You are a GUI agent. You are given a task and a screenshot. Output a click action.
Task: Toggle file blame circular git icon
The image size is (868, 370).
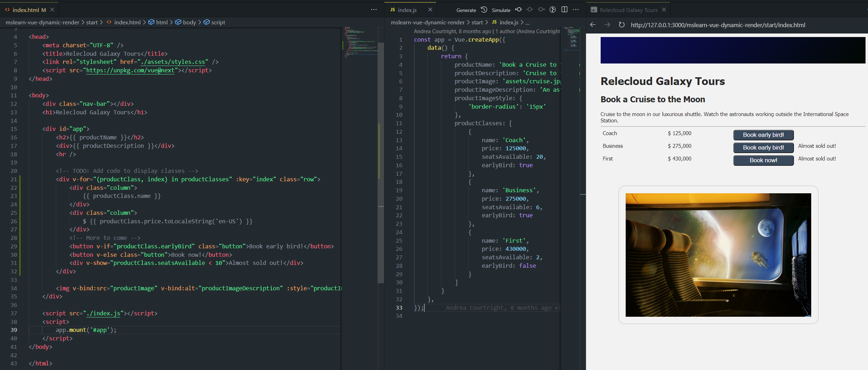tap(553, 10)
